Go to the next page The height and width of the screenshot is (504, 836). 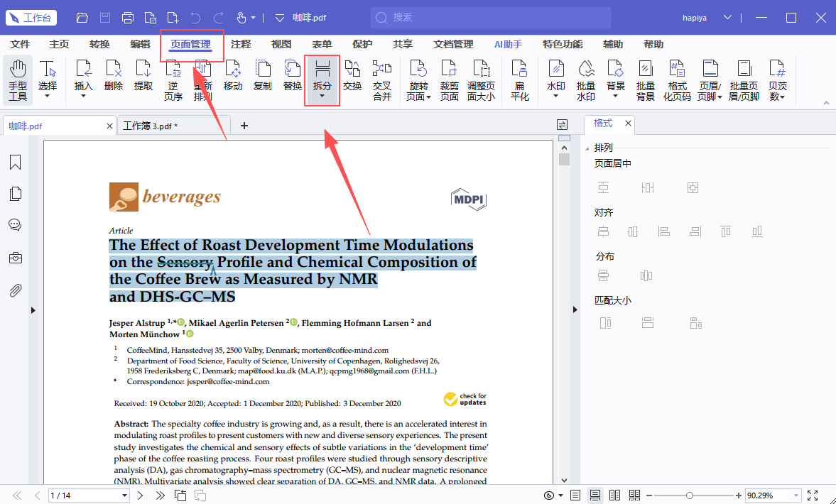pos(140,495)
